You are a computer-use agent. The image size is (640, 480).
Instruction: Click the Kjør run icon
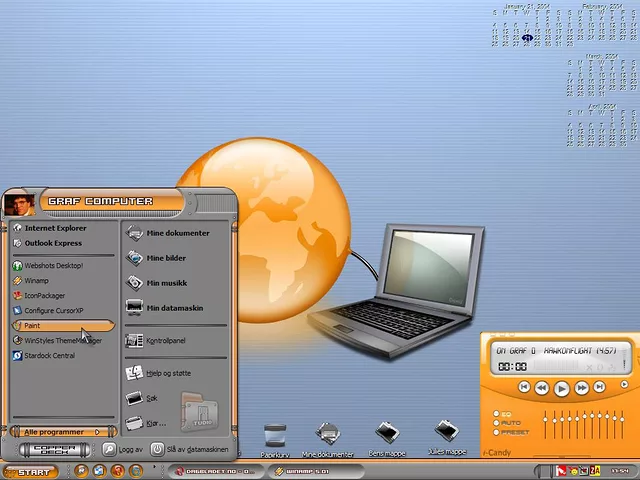pyautogui.click(x=134, y=423)
